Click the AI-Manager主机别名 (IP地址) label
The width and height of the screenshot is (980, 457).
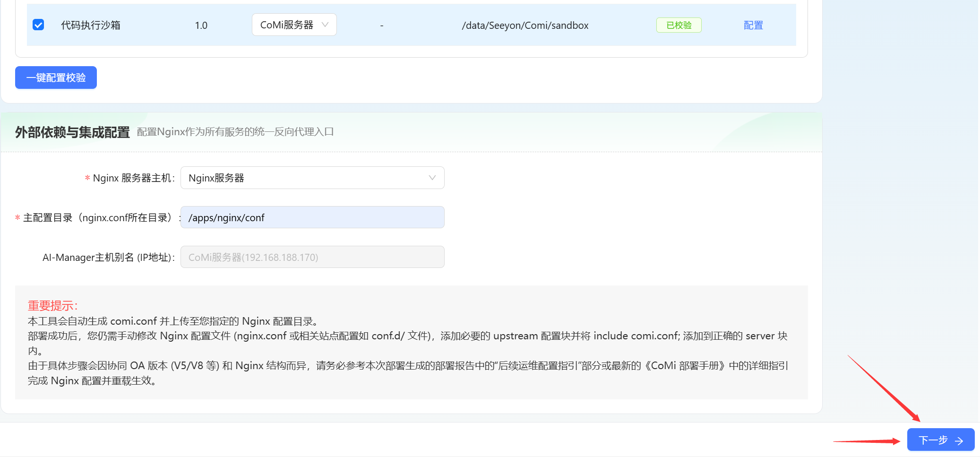(x=108, y=258)
